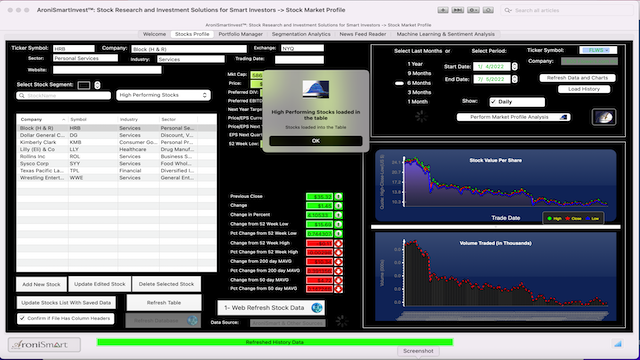The width and height of the screenshot is (640, 360).
Task: Click the End Date stepper arrows
Action: [x=515, y=79]
